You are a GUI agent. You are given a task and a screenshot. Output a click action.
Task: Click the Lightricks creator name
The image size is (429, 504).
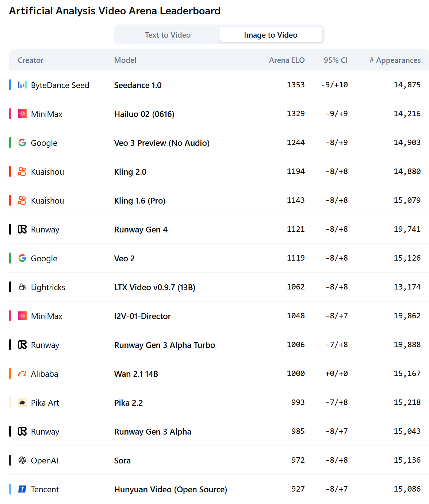point(48,287)
